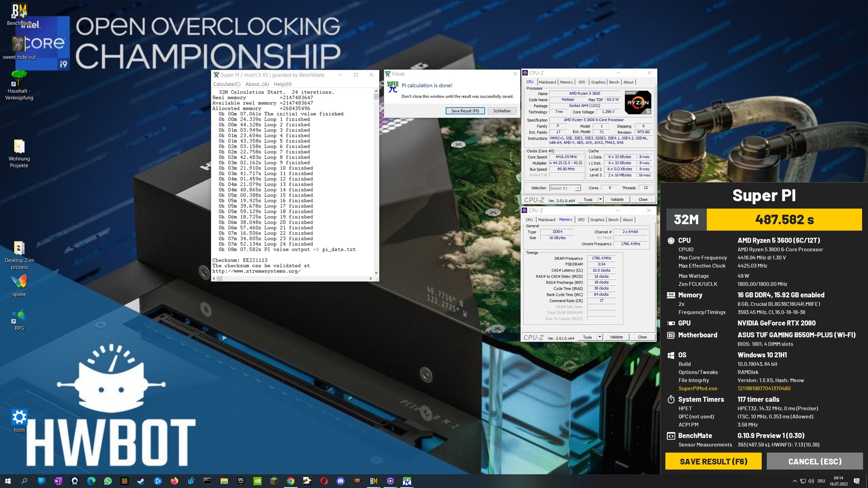Image resolution: width=868 pixels, height=488 pixels.
Task: Open Opera browser from the taskbar
Action: coord(324,481)
